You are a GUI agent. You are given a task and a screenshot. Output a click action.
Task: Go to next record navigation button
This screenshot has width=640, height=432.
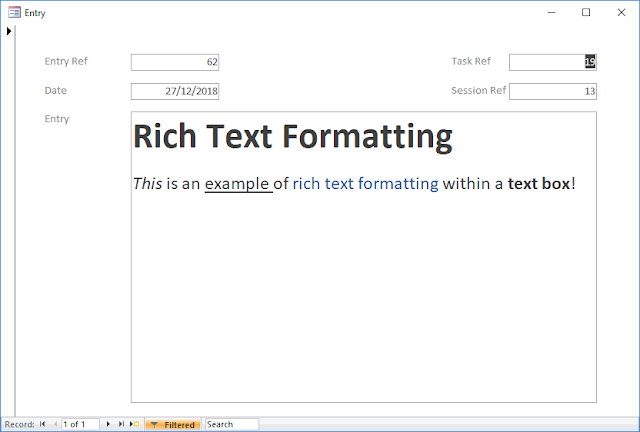[108, 424]
